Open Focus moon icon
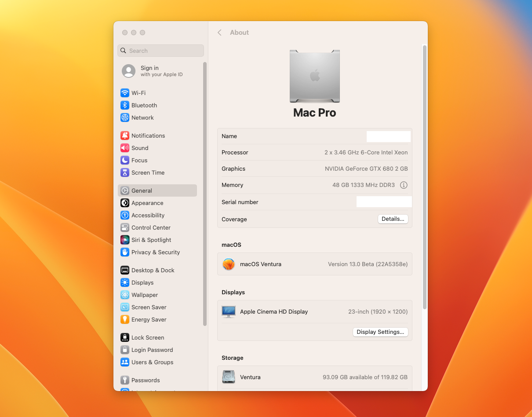Image resolution: width=532 pixels, height=417 pixels. pyautogui.click(x=125, y=160)
